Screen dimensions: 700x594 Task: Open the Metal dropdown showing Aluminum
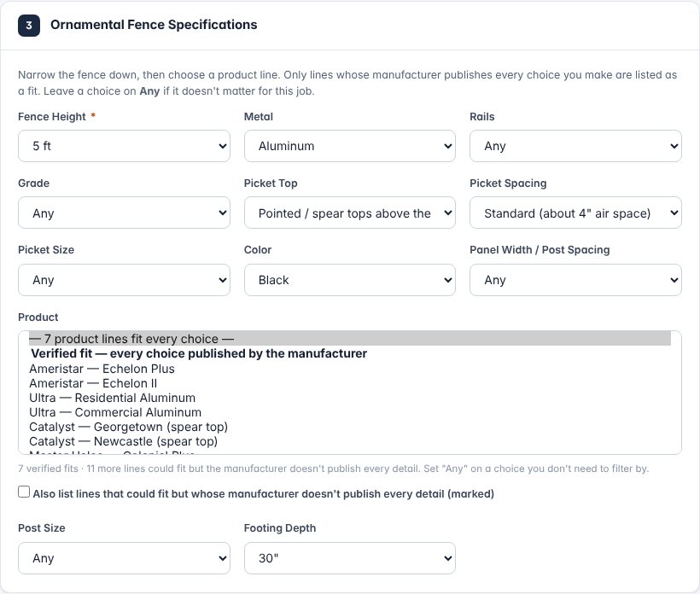pos(349,146)
